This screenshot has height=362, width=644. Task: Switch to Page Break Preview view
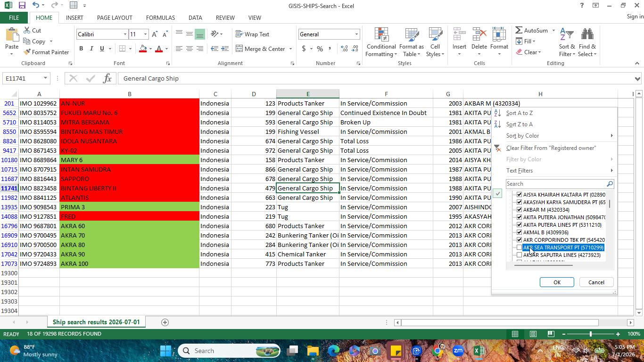click(551, 334)
